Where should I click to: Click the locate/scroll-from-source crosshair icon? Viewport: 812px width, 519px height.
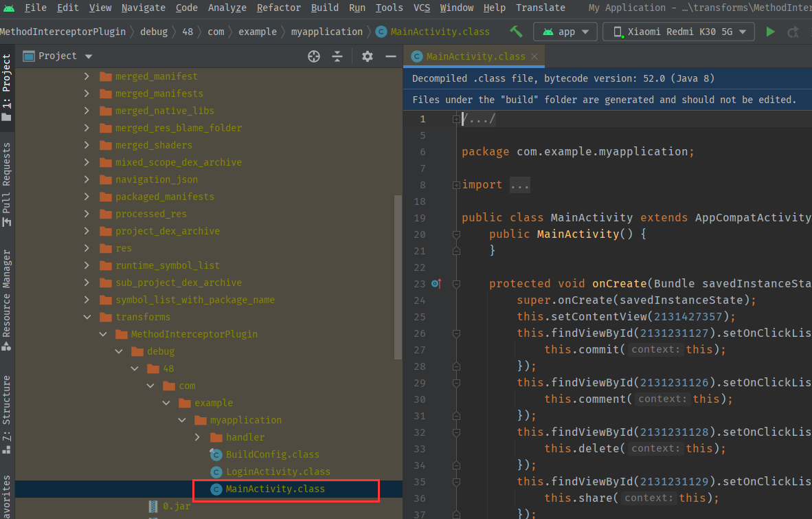tap(314, 56)
